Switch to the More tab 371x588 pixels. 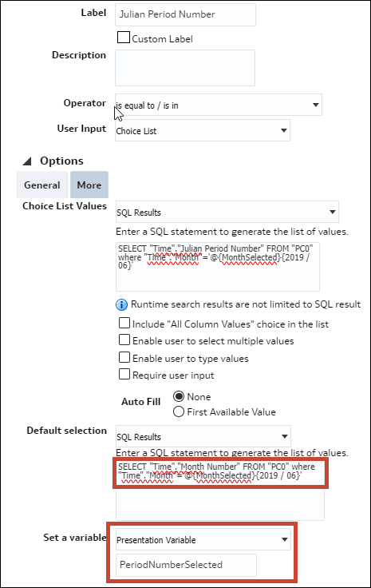tap(89, 185)
